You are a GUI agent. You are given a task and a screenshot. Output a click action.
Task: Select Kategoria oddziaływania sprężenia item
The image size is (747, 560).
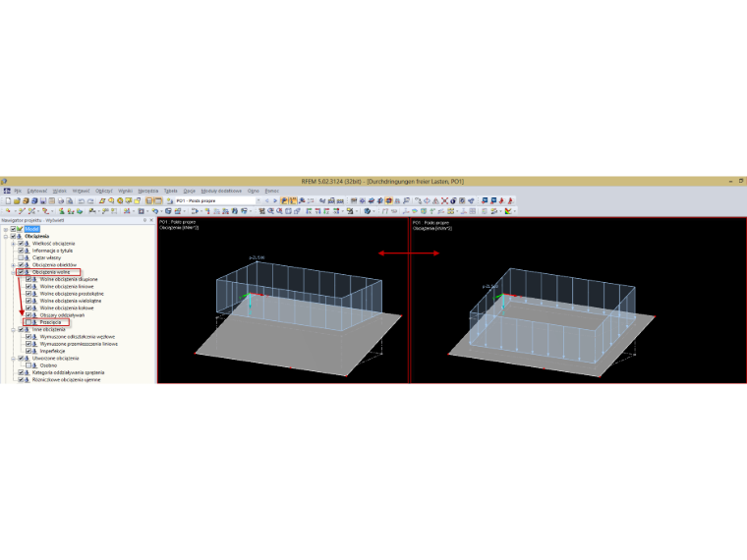click(68, 372)
